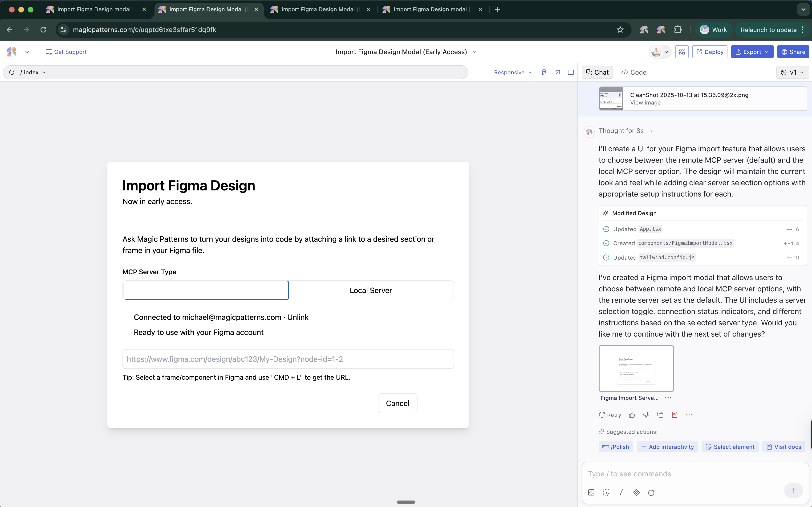Viewport: 812px width, 507px height.
Task: Copy the chat response with copy icon
Action: coord(660,415)
